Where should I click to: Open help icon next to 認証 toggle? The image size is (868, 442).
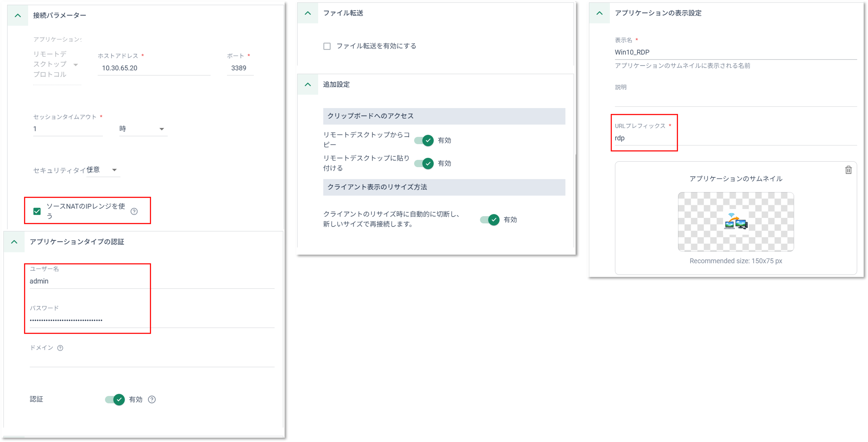[152, 399]
